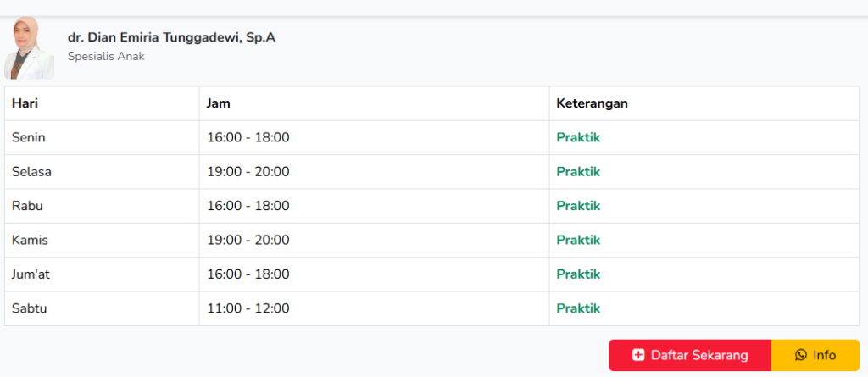Screen dimensions: 868x377
Task: Choose the Sabtu day cell
Action: tap(29, 308)
